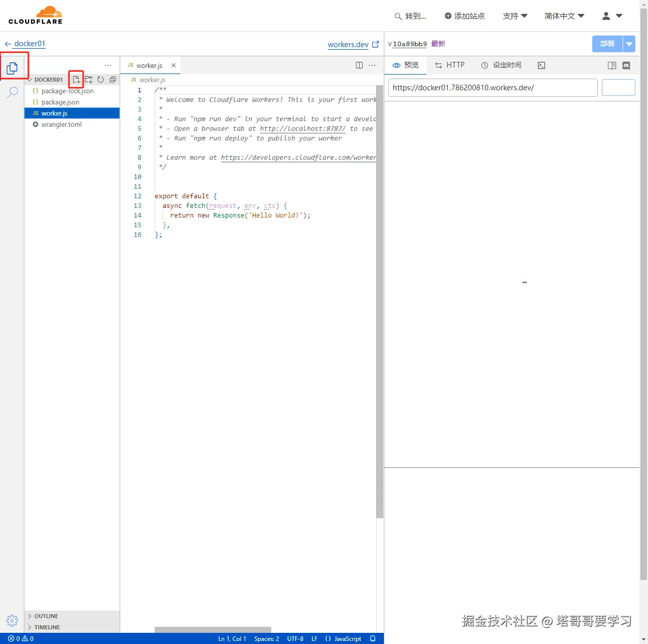
Task: Click 添加站点 add site button
Action: 464,16
